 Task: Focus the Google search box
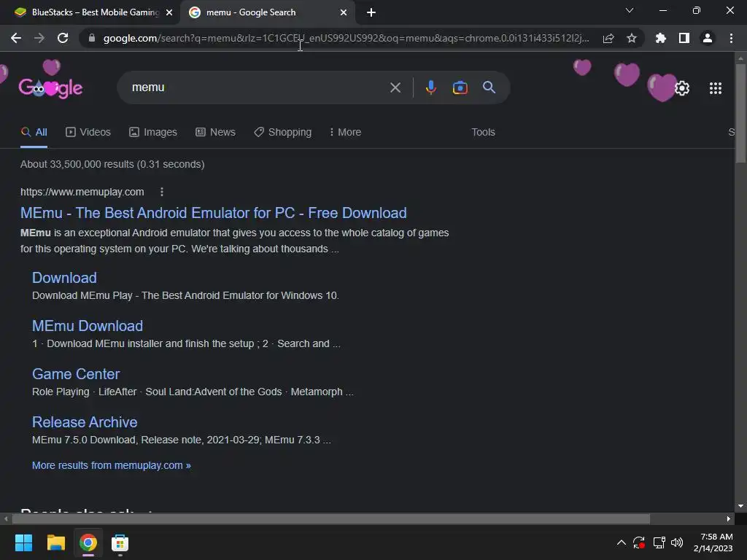(258, 87)
